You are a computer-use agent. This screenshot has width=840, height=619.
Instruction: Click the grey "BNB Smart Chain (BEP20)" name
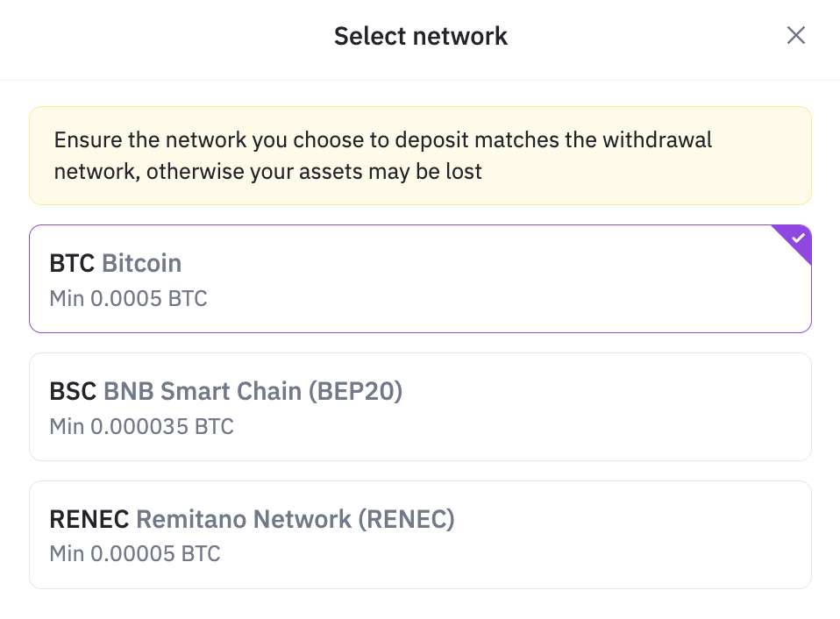coord(253,391)
